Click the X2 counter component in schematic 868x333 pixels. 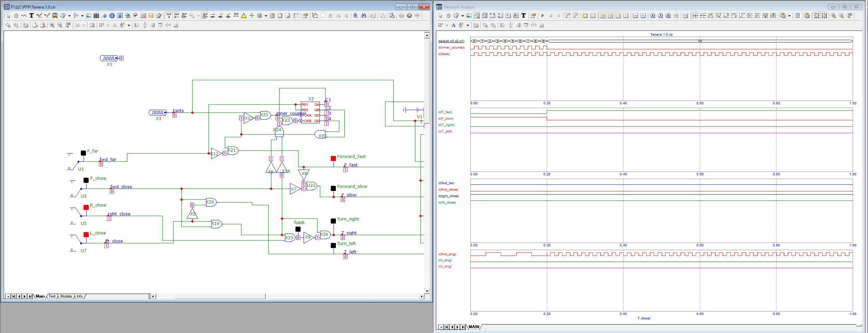310,112
